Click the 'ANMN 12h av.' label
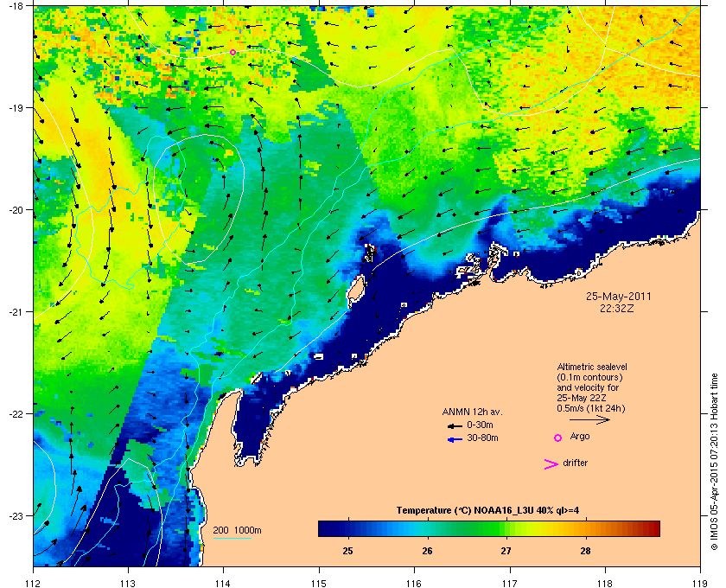Image resolution: width=726 pixels, height=588 pixels. coord(472,412)
